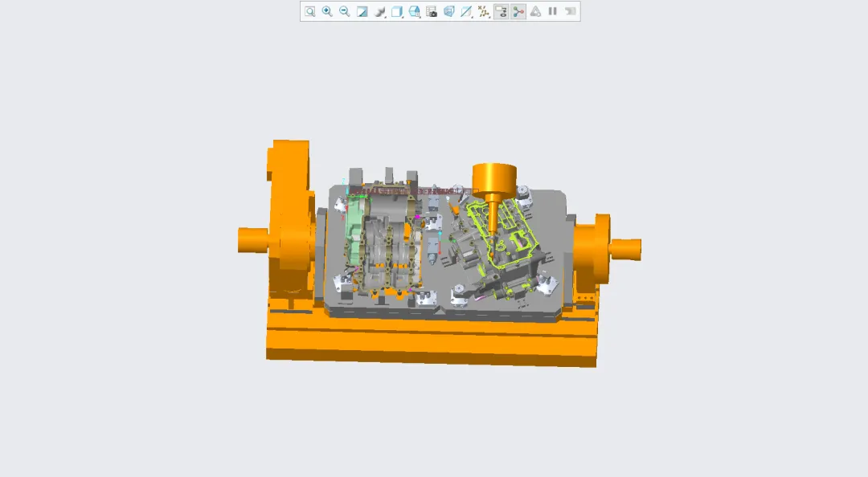Click the last greyed toolbar icon
Screen dimensions: 868x477
pos(570,11)
